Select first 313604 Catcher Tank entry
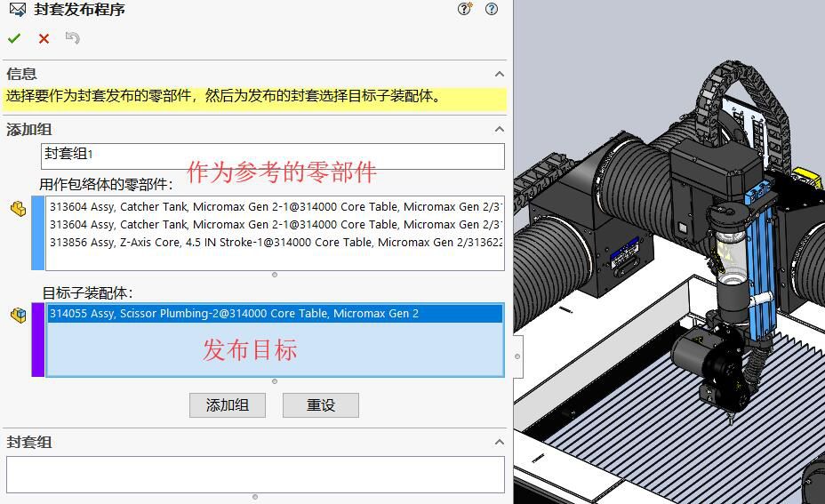The width and height of the screenshot is (825, 504). 276,207
